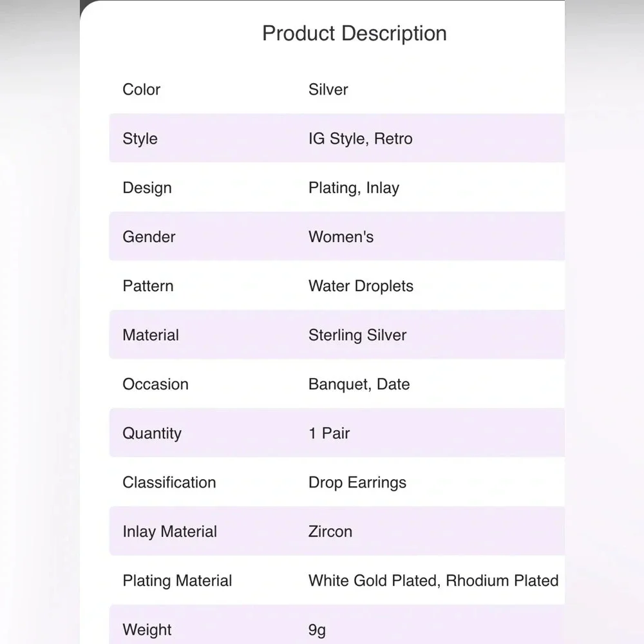Image resolution: width=644 pixels, height=644 pixels.
Task: Click the Banquet, Date occasion value
Action: (x=359, y=384)
